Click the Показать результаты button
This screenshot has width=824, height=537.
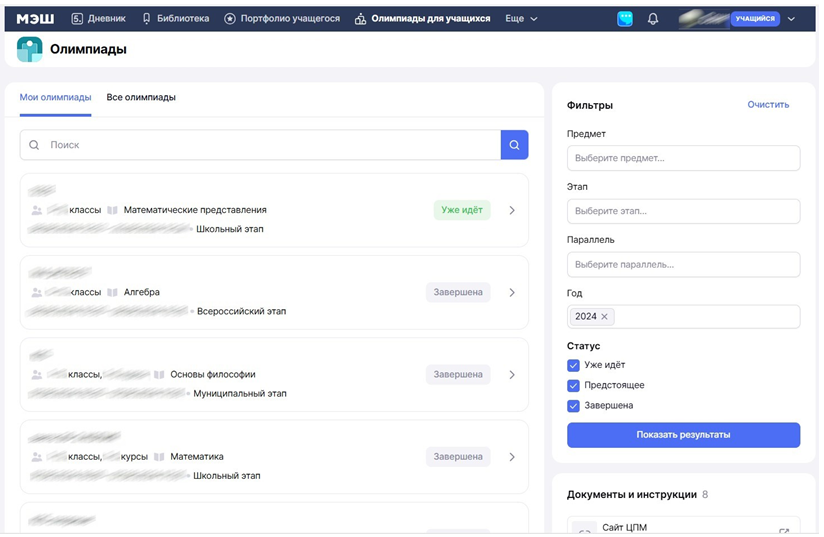coord(683,435)
